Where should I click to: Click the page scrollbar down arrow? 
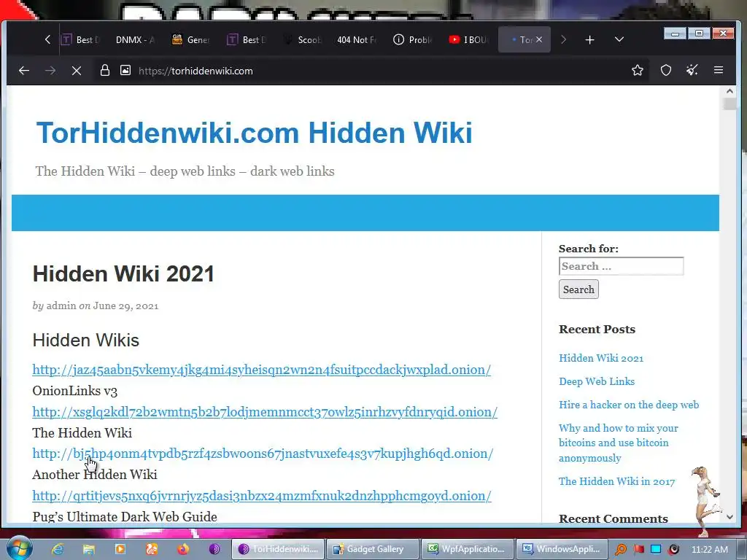click(729, 517)
